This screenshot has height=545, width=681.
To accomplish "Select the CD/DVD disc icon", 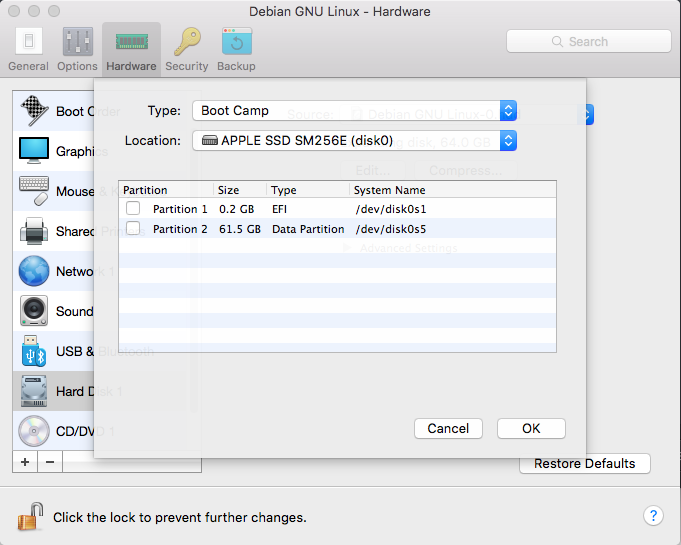I will (x=34, y=431).
